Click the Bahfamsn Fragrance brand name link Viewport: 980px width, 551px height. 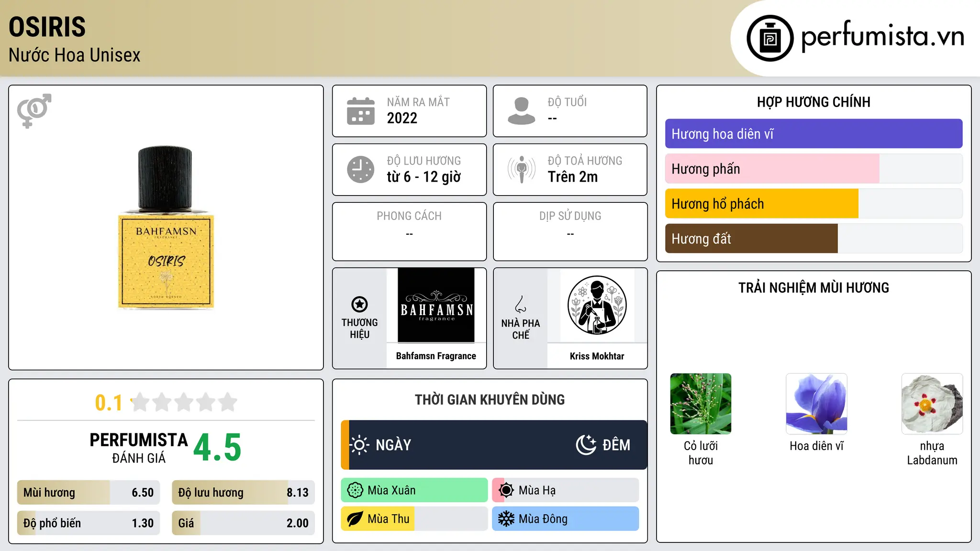pos(436,356)
